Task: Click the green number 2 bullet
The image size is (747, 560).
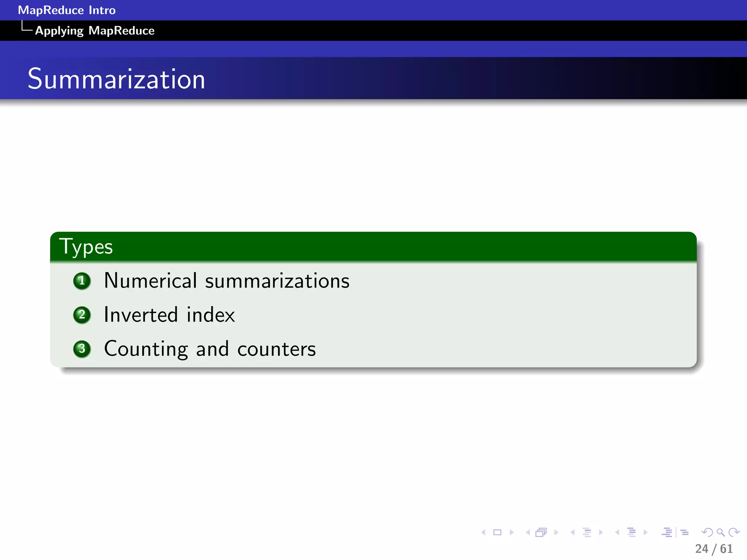Action: pyautogui.click(x=82, y=315)
